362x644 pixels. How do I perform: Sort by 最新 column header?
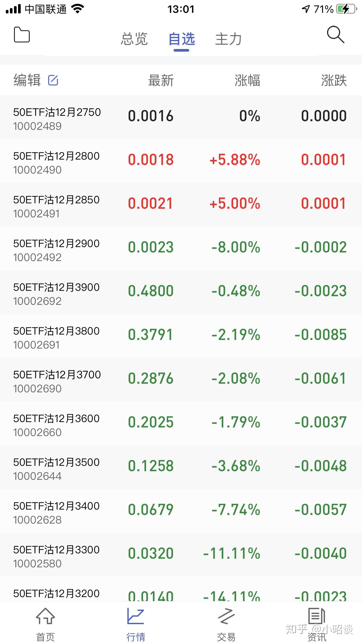tap(161, 80)
